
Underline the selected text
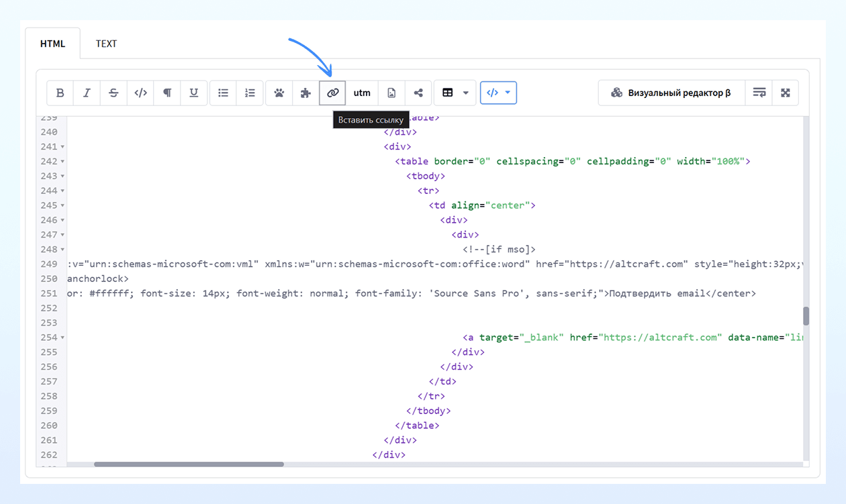click(x=193, y=93)
